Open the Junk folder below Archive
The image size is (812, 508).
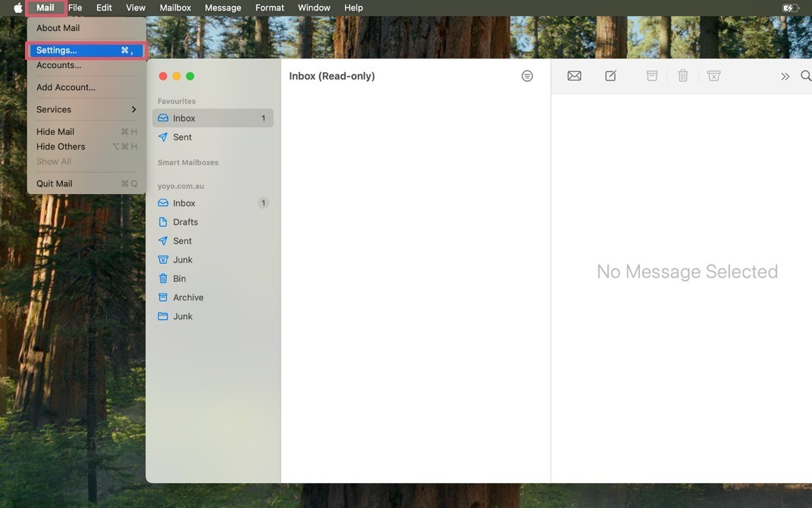213,316
